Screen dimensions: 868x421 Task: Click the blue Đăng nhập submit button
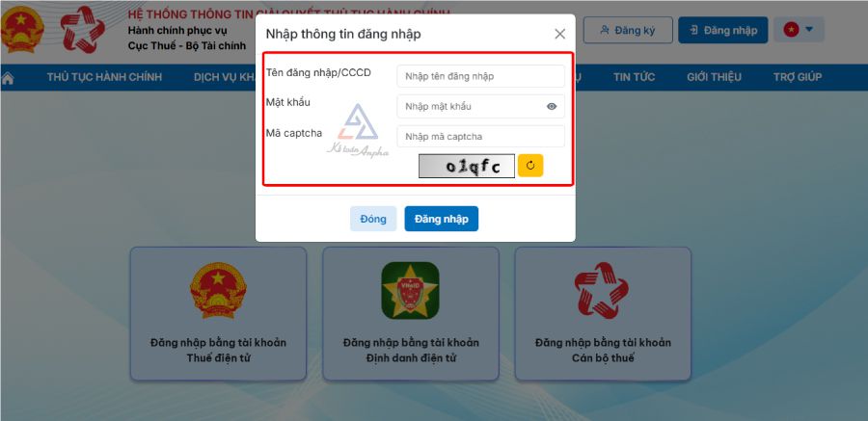(x=441, y=219)
